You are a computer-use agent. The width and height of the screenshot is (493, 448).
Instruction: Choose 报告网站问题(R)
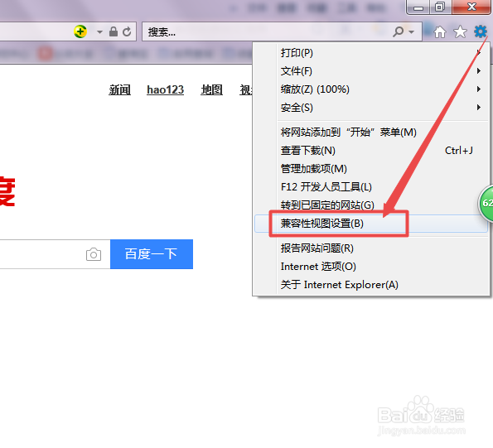(x=371, y=248)
